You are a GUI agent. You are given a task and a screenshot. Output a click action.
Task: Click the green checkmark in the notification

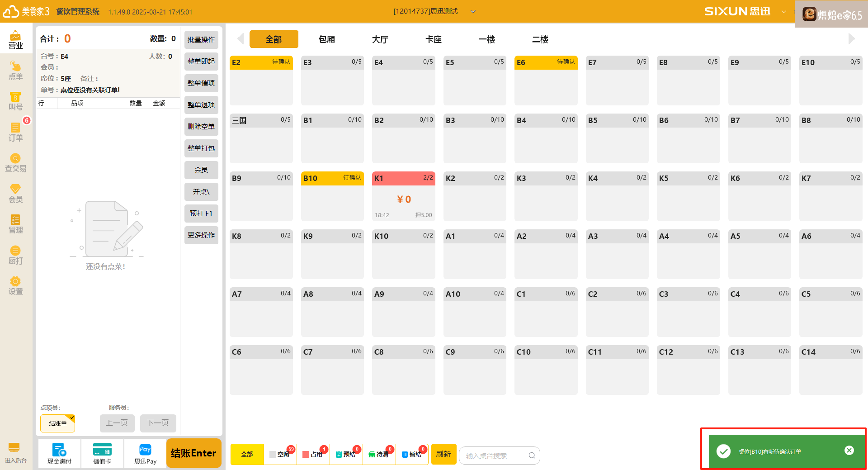pyautogui.click(x=723, y=451)
